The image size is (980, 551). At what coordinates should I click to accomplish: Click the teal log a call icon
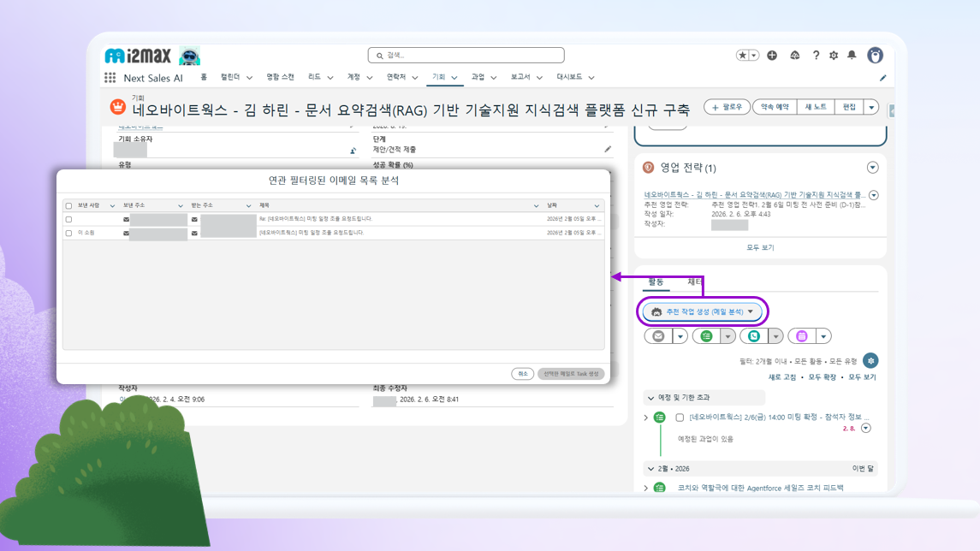tap(754, 336)
